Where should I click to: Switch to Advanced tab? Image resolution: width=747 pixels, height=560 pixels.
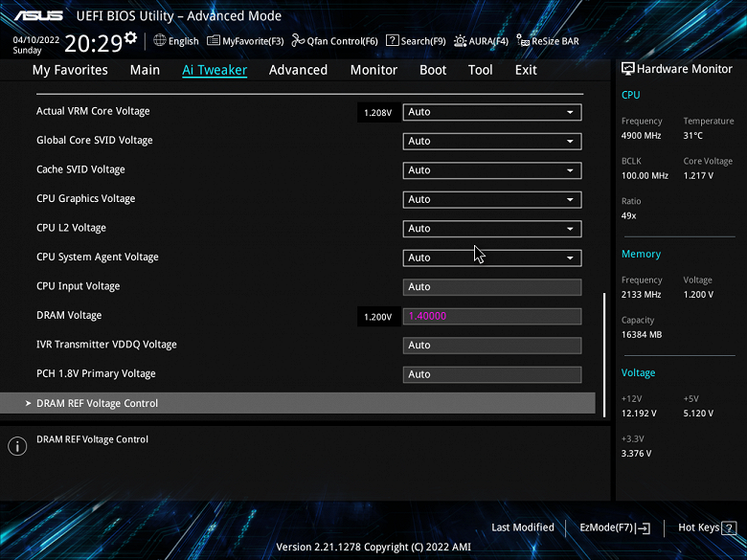[298, 70]
